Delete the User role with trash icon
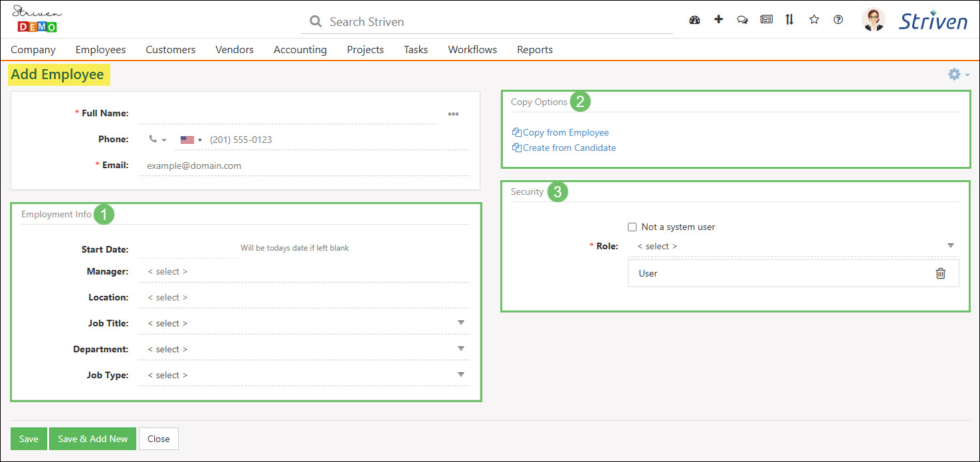The height and width of the screenshot is (462, 980). pos(940,273)
